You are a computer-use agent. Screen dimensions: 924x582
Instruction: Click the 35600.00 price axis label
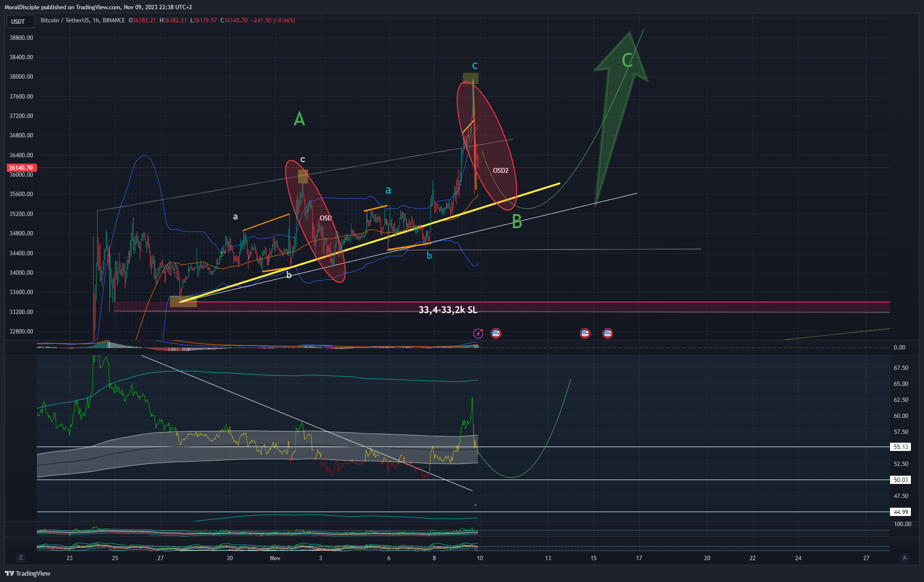pos(21,194)
